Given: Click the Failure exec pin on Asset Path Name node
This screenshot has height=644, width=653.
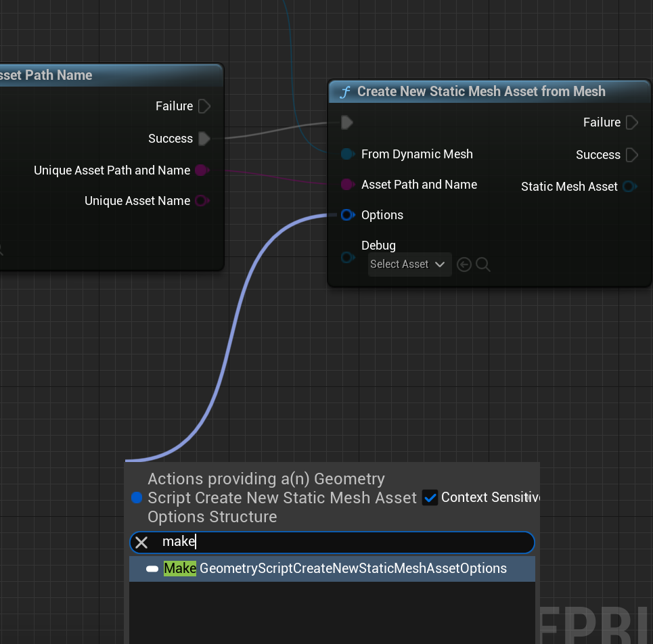Looking at the screenshot, I should (x=204, y=106).
